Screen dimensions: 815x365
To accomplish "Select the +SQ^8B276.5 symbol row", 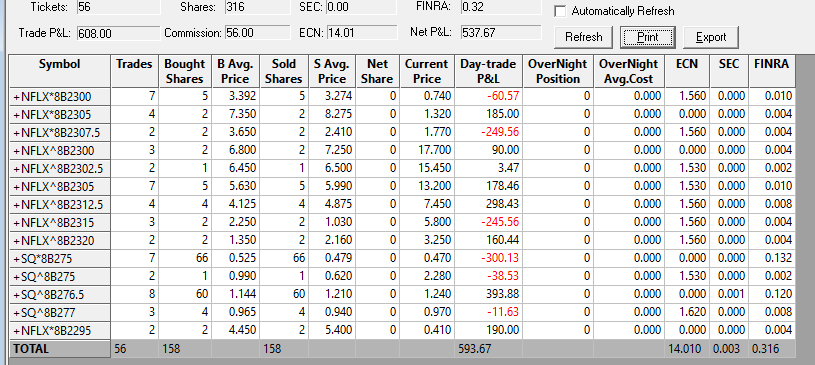I will pyautogui.click(x=60, y=294).
